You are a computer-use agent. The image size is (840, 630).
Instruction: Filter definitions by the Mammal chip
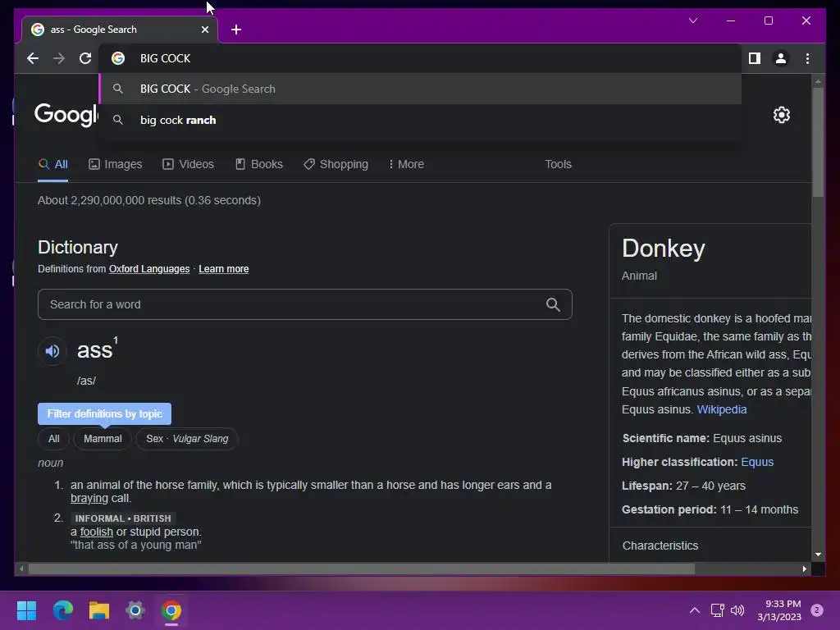[x=103, y=439]
